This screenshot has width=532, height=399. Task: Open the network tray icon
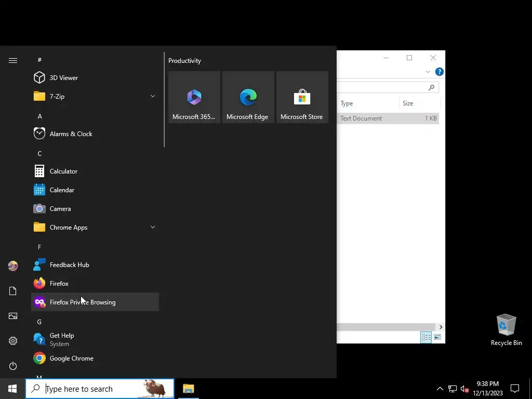453,389
